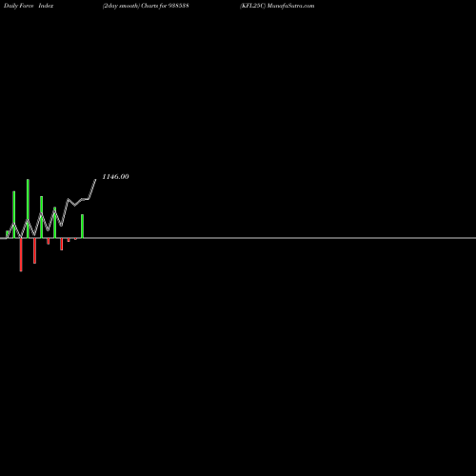Click the '(2day smooth) Charts for 938538' text
This screenshot has width=476, height=476.
tap(146, 6)
